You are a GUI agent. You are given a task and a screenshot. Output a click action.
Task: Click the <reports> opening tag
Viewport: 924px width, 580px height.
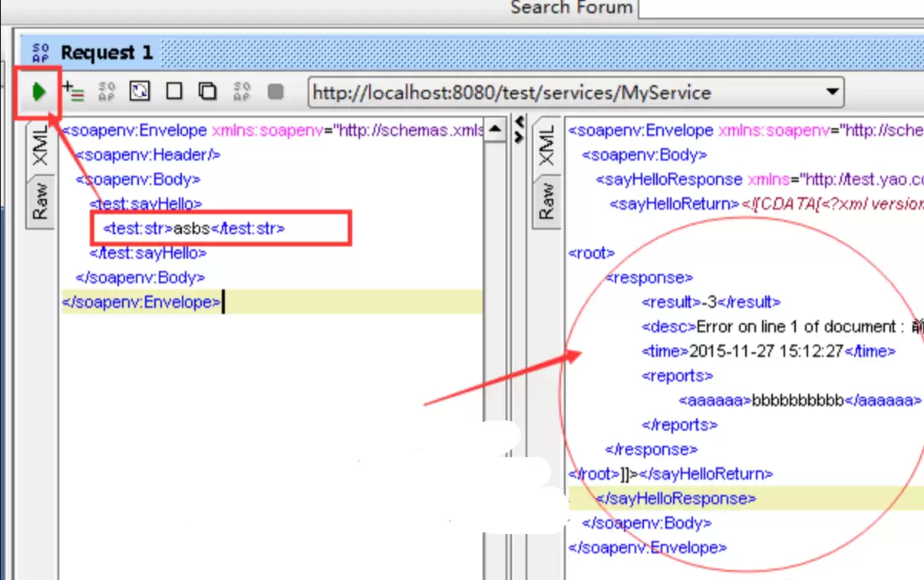[x=677, y=376]
